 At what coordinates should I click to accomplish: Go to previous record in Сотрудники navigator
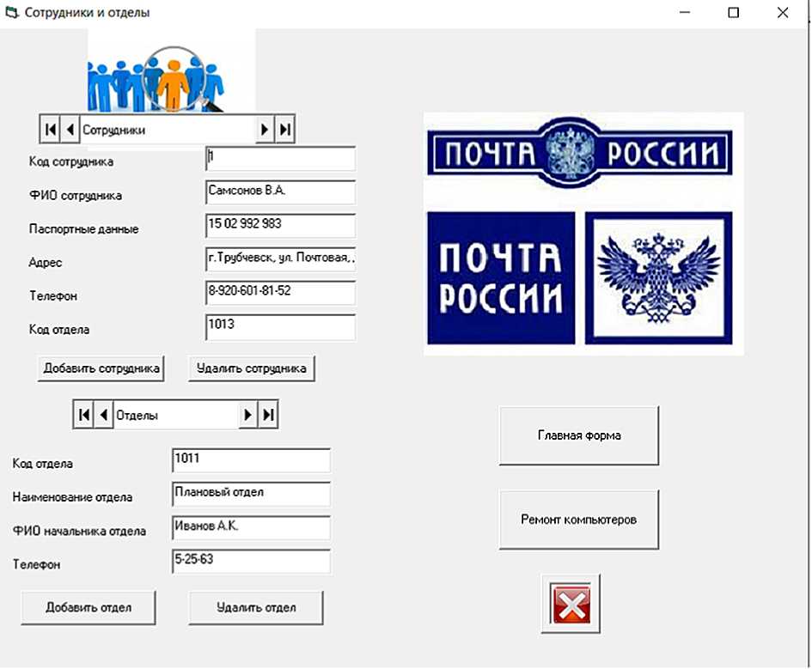point(70,129)
